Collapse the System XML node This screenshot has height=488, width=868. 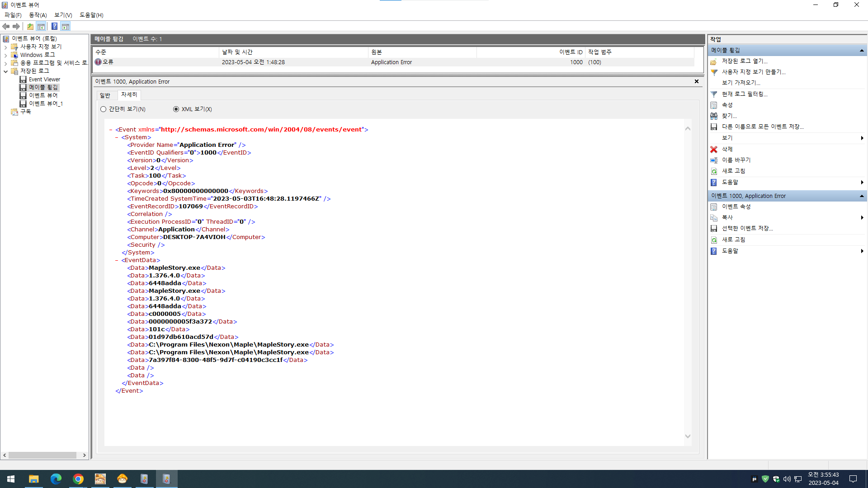[117, 137]
